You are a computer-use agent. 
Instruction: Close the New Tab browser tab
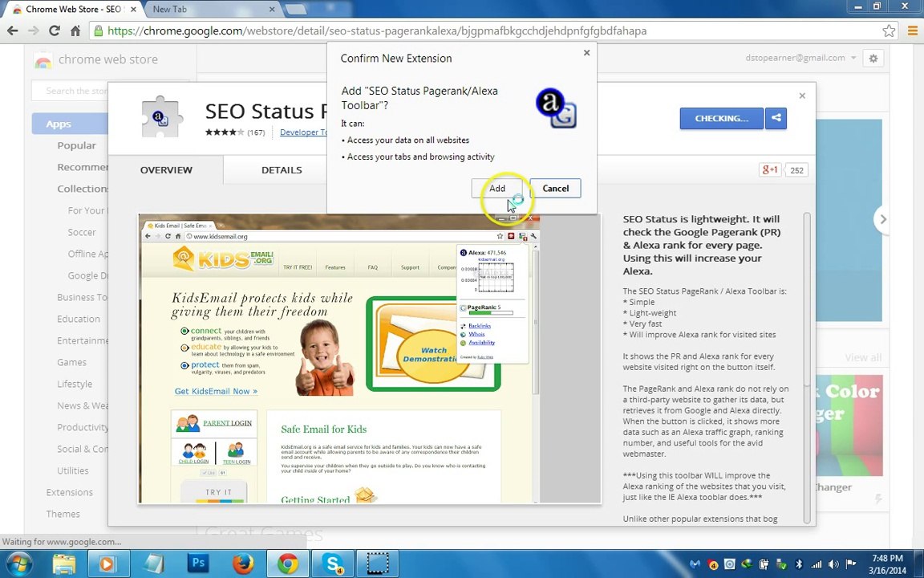click(x=272, y=10)
